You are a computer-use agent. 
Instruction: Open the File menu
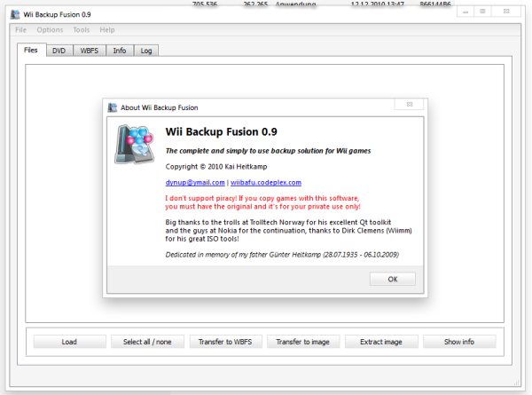[20, 30]
